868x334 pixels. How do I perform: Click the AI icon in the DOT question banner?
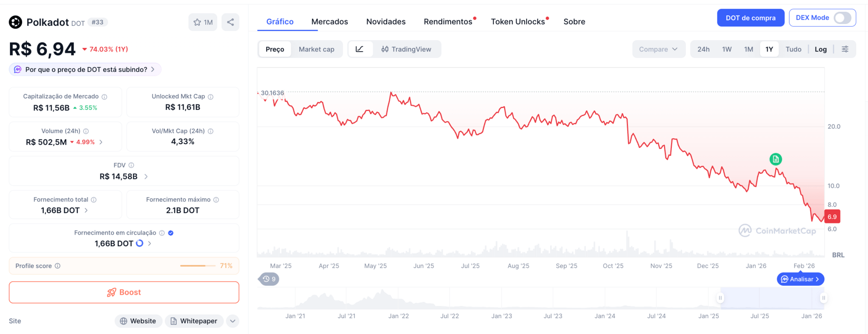[18, 70]
